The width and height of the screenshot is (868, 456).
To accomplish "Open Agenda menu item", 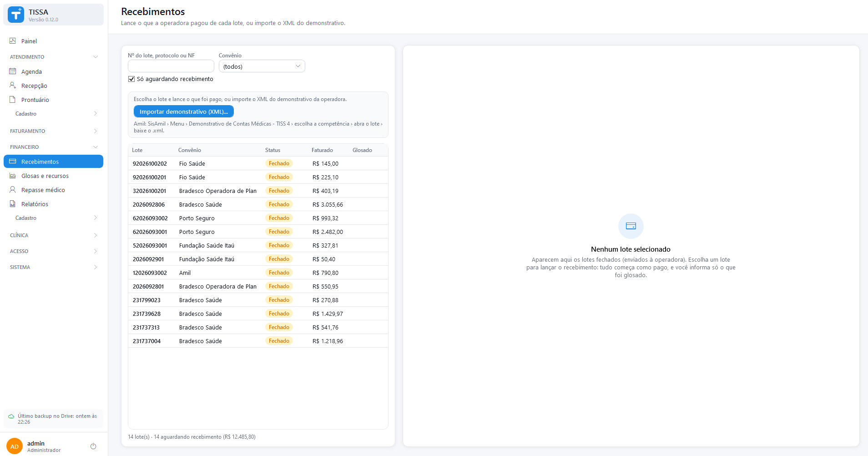I will pos(54,71).
